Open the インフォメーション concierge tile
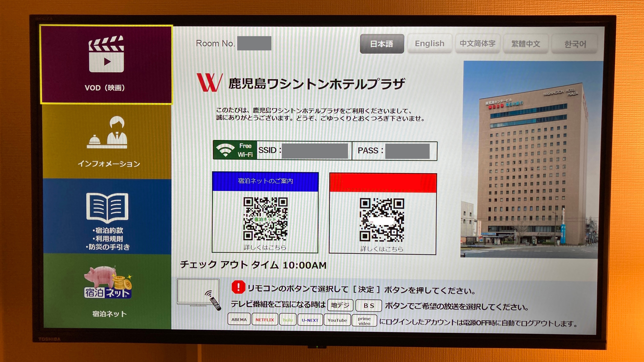 107,142
